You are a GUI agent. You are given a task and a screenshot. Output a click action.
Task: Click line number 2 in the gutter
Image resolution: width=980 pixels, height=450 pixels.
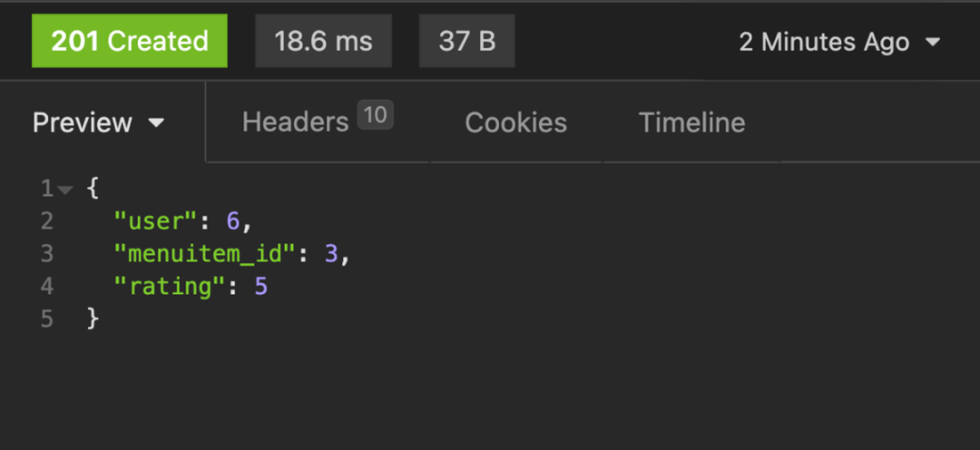point(46,221)
